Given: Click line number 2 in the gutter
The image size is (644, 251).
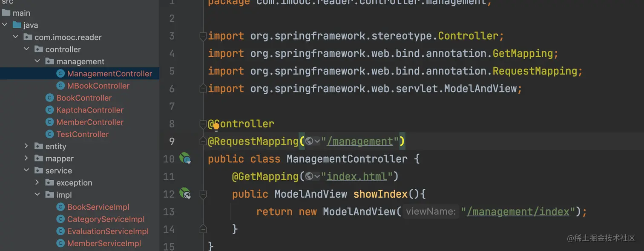Looking at the screenshot, I should pos(172,18).
